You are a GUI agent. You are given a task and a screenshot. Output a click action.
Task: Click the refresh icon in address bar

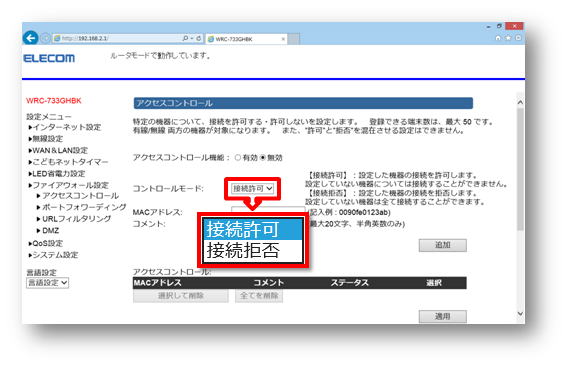(199, 38)
